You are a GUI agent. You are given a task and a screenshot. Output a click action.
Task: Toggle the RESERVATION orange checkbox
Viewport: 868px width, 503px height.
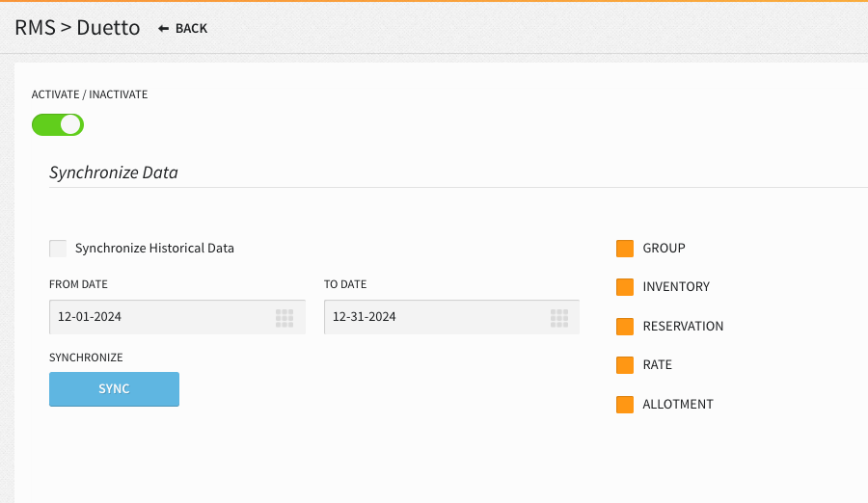(x=625, y=327)
